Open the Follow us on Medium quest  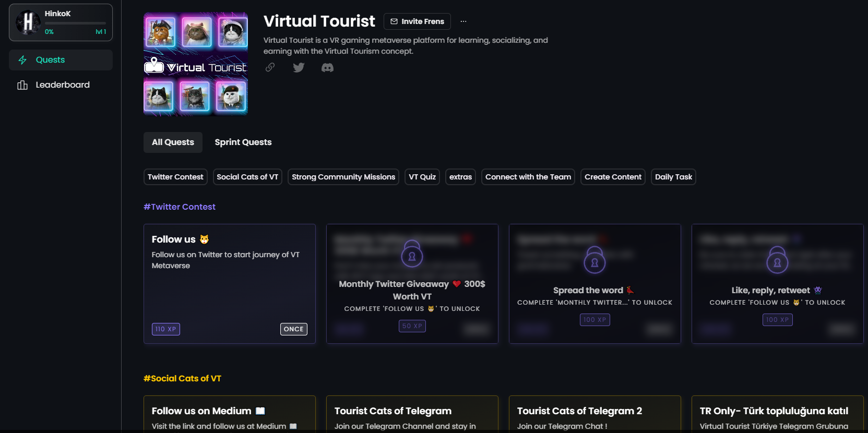[230, 414]
